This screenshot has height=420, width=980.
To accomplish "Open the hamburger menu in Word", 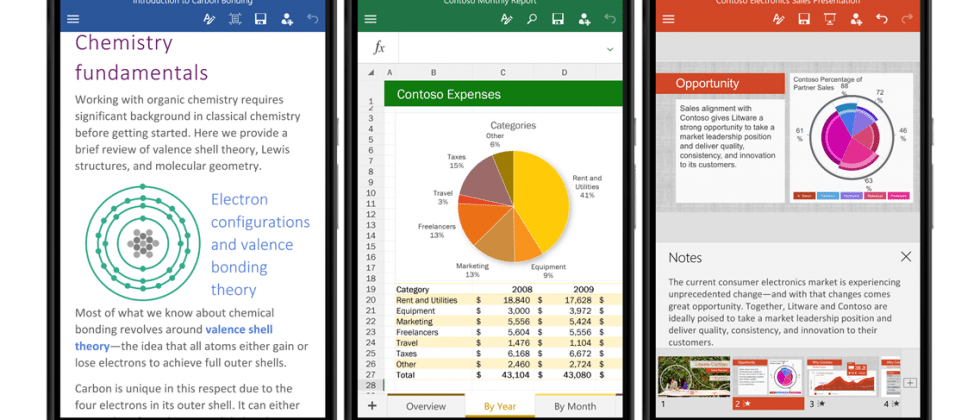I will click(x=73, y=19).
